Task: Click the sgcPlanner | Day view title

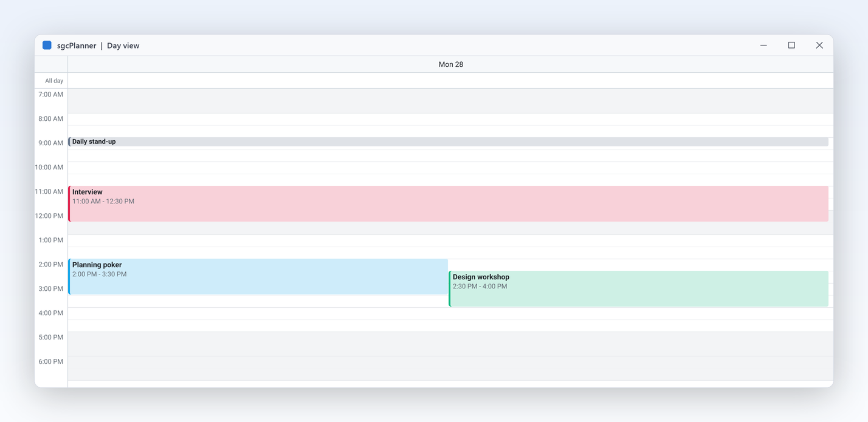Action: pos(98,46)
